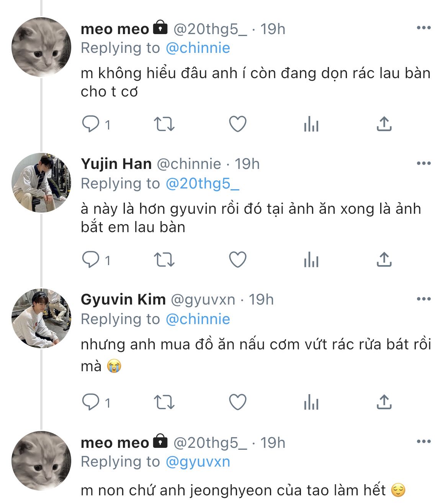Share Gyuvin Kim's tweet

click(x=384, y=402)
